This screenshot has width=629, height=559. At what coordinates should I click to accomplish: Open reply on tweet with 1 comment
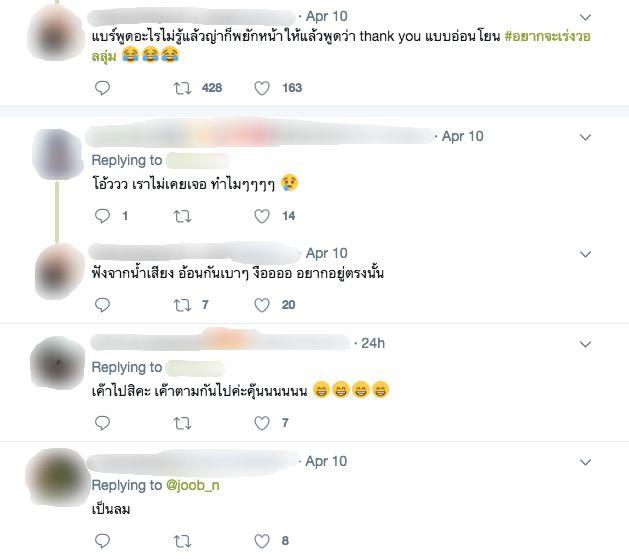click(x=102, y=216)
